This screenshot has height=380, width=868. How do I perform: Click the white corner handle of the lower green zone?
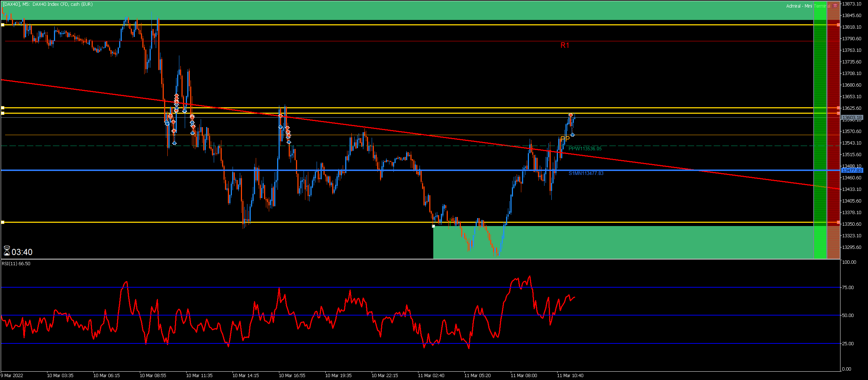click(x=433, y=226)
